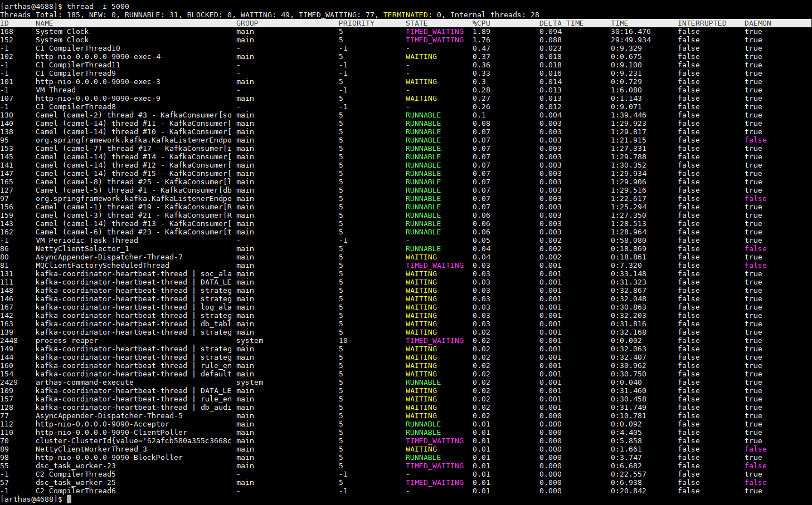Select the NettyClientSelector_1 thread name
Image resolution: width=812 pixels, height=505 pixels.
[82, 249]
